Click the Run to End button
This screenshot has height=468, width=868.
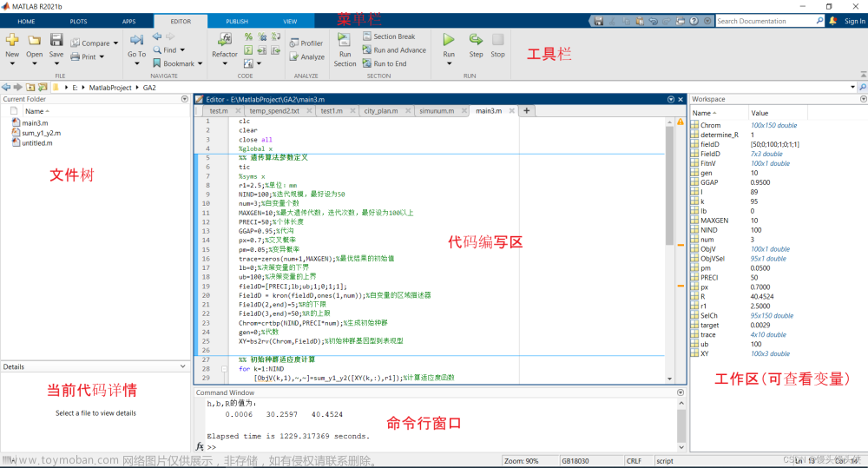point(385,63)
